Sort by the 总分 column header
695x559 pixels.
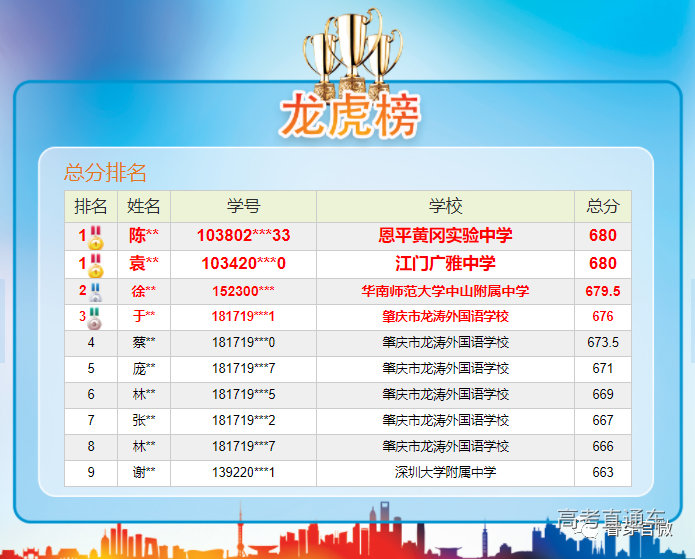pos(602,206)
